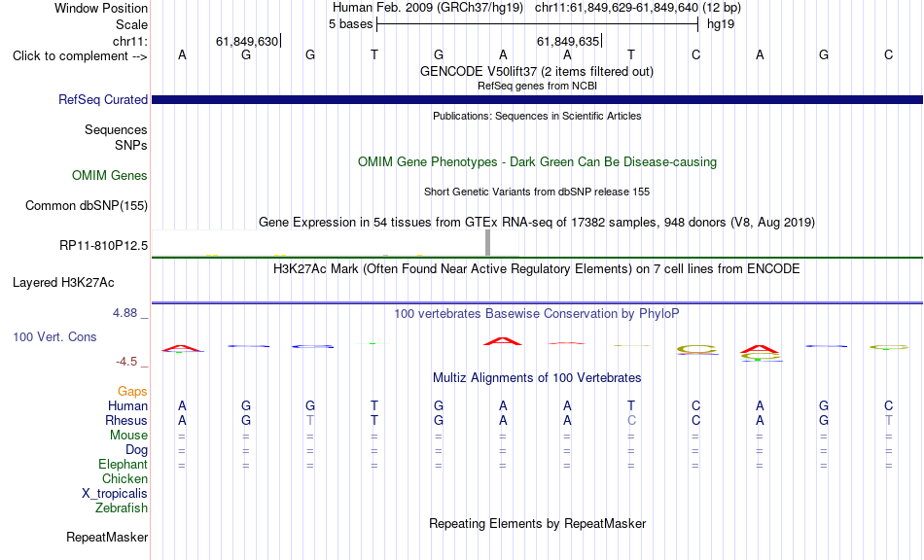Open the OMIM Genes track label
This screenshot has width=924, height=560.
pyautogui.click(x=110, y=175)
